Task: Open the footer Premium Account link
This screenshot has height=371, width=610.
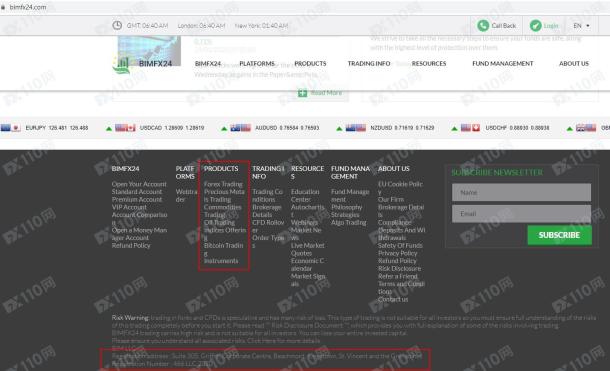Action: tap(137, 200)
